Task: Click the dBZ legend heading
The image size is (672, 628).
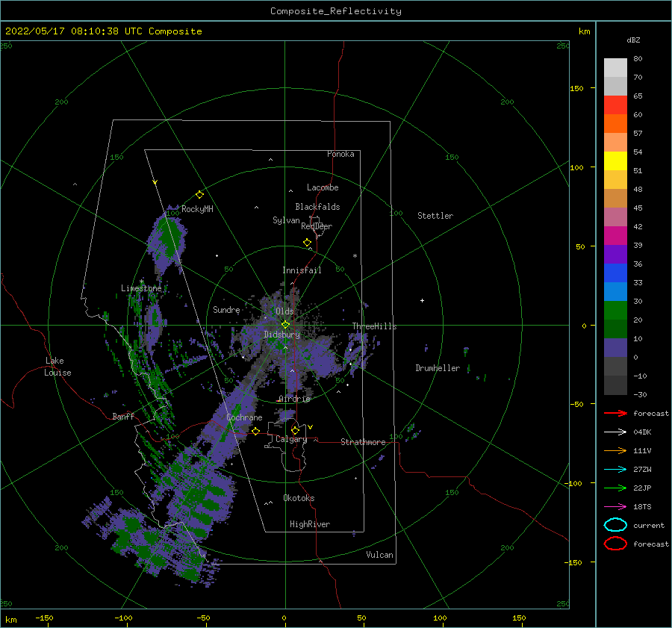Action: pyautogui.click(x=633, y=40)
